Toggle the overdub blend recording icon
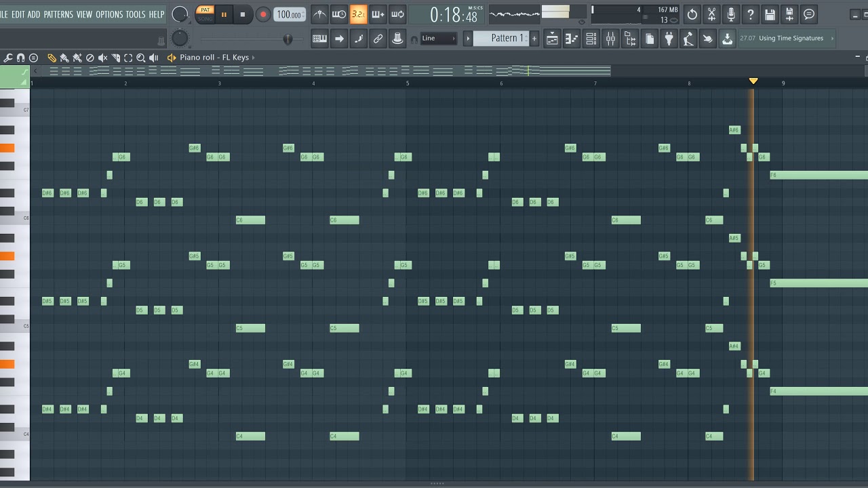This screenshot has width=868, height=488. click(x=378, y=14)
